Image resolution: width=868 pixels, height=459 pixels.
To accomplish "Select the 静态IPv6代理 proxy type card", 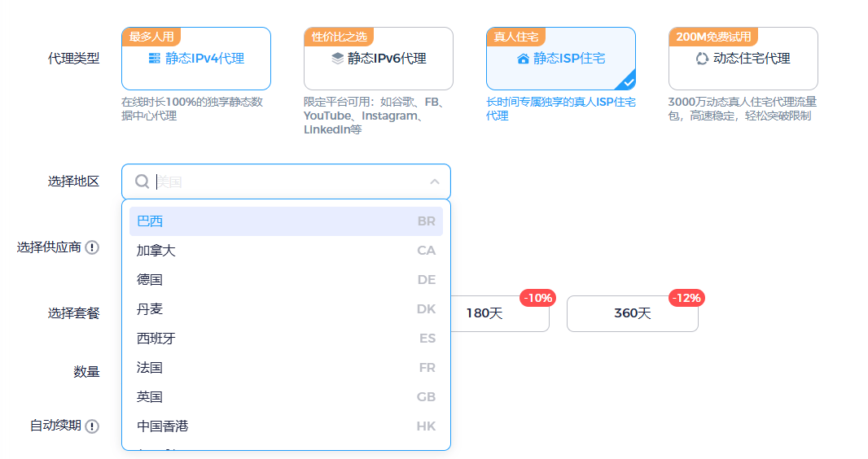I will tap(378, 59).
